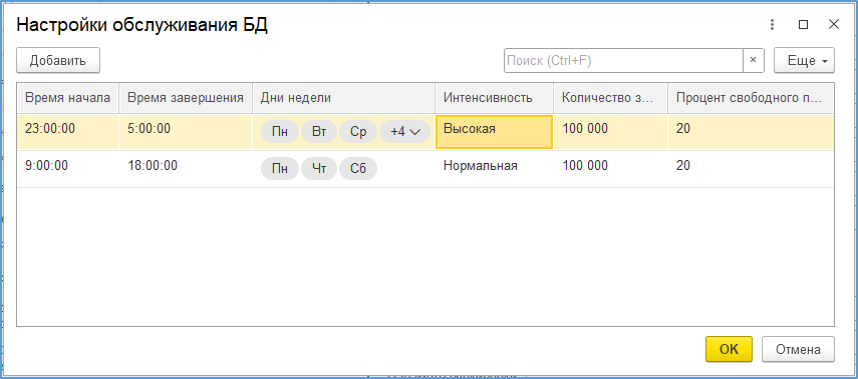
Task: Maximize the Настройки обслуживания БД window
Action: click(x=803, y=25)
